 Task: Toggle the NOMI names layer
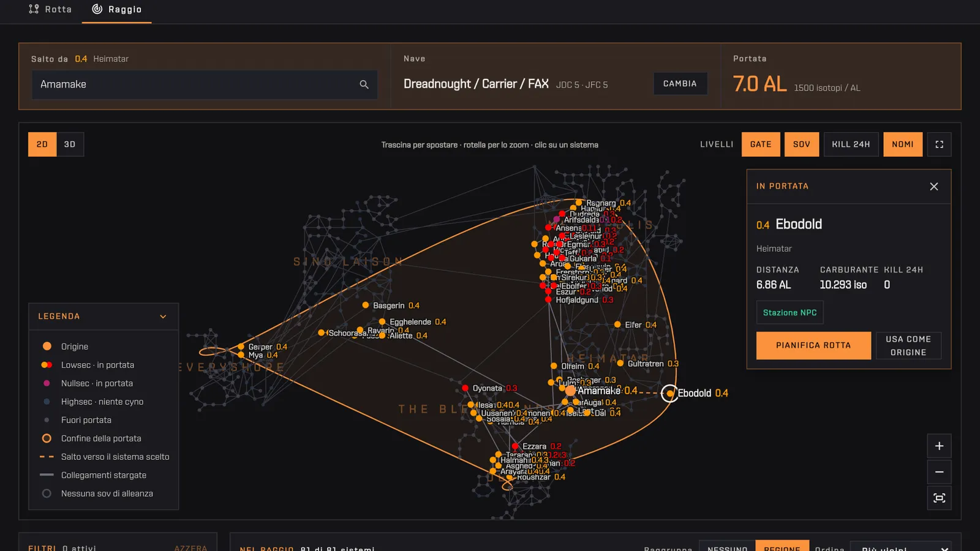[x=903, y=144]
